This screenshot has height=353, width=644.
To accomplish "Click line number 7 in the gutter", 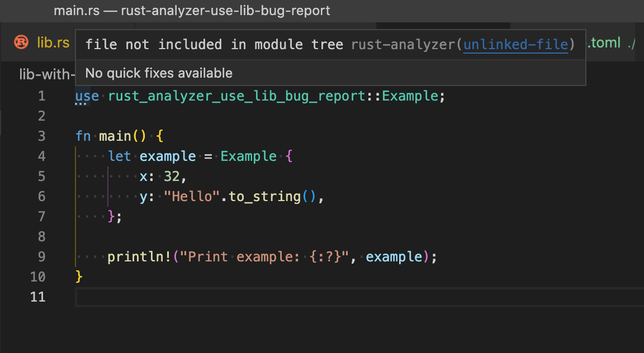I will 41,216.
